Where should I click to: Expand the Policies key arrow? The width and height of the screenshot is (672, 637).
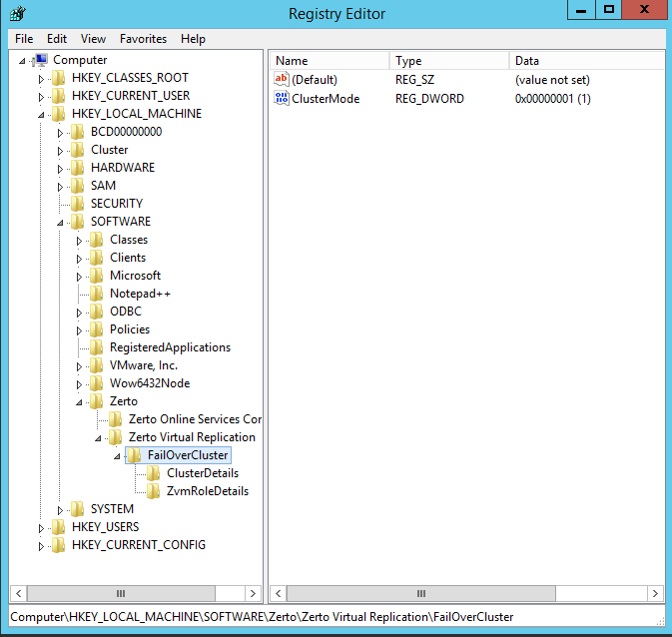(79, 330)
